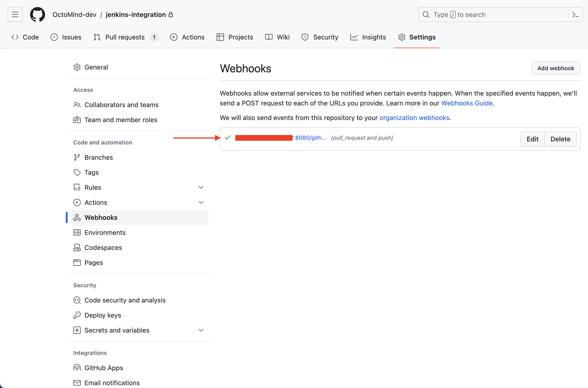The width and height of the screenshot is (588, 388).
Task: Open Email notifications envelope icon
Action: [77, 383]
